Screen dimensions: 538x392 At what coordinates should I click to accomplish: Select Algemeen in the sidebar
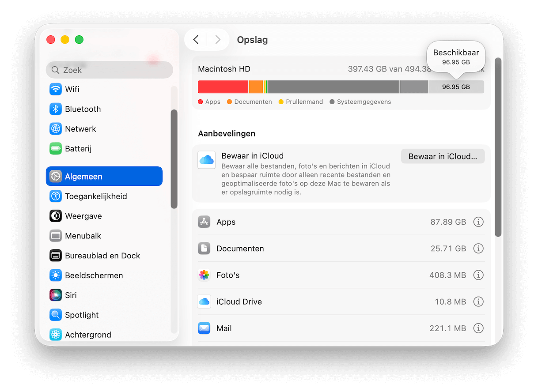coord(104,176)
